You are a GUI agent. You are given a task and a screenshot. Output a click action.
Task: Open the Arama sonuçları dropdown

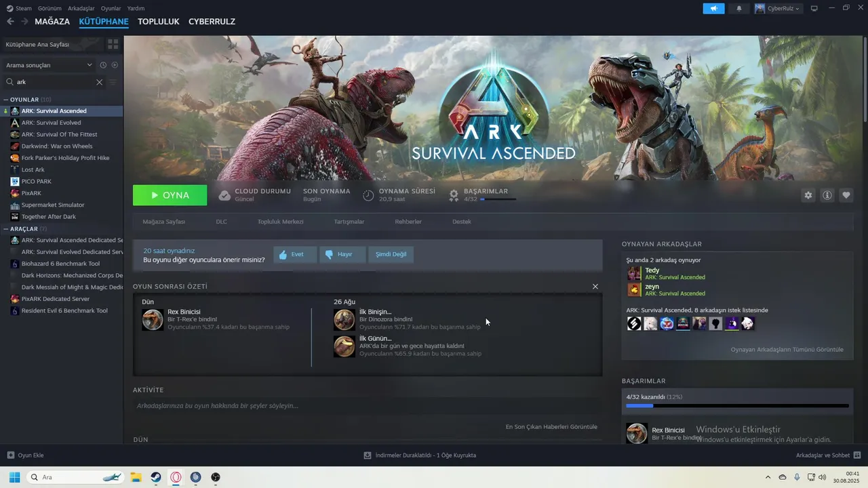(x=49, y=65)
